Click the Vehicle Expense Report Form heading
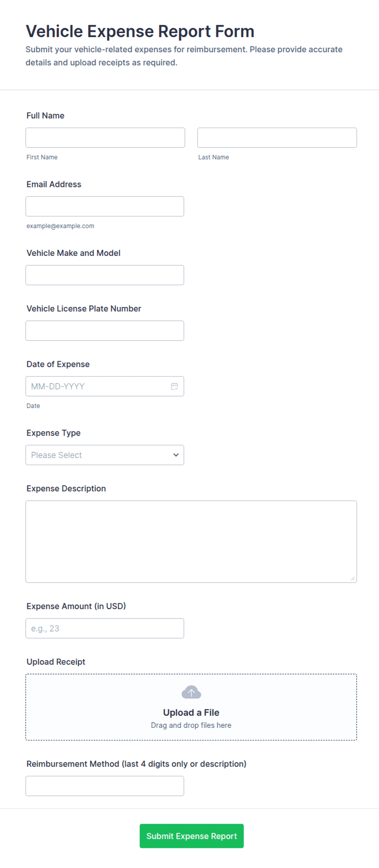 [140, 31]
